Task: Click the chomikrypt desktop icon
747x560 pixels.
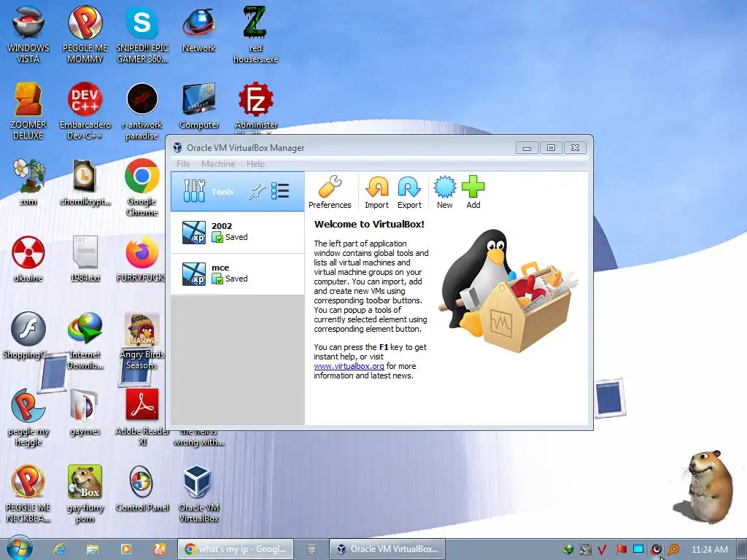Action: pyautogui.click(x=85, y=182)
